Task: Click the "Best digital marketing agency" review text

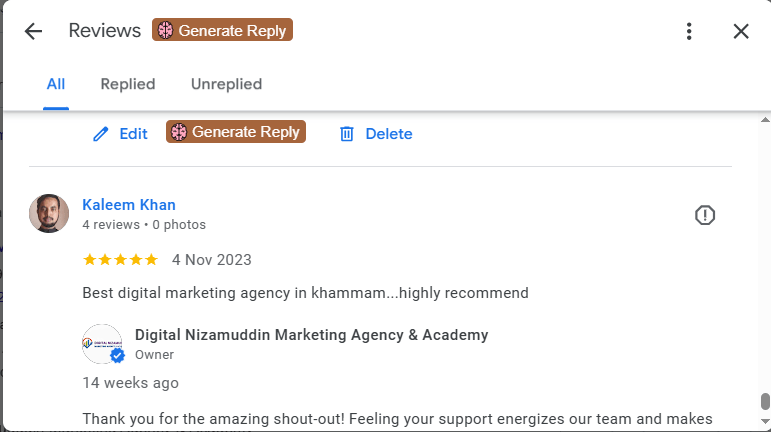Action: point(305,293)
